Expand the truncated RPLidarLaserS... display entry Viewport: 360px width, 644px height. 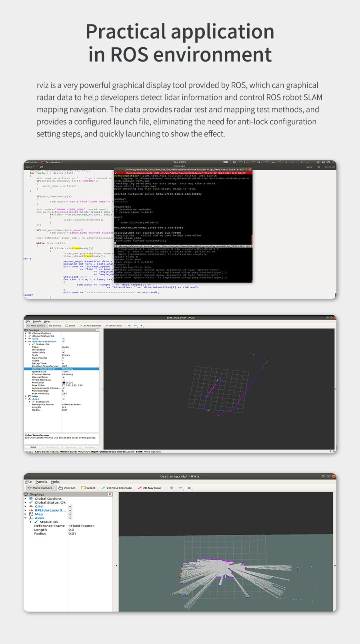click(26, 510)
